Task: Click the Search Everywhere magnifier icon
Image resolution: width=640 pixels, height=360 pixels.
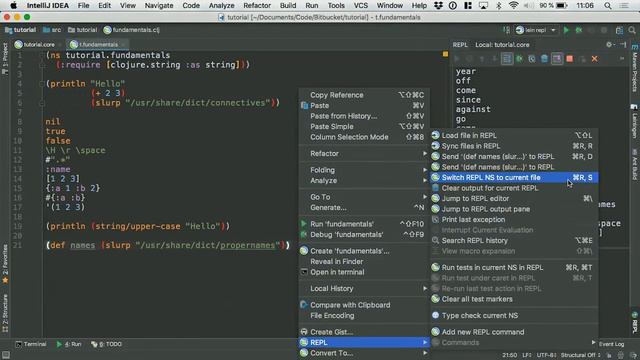Action: point(632,30)
